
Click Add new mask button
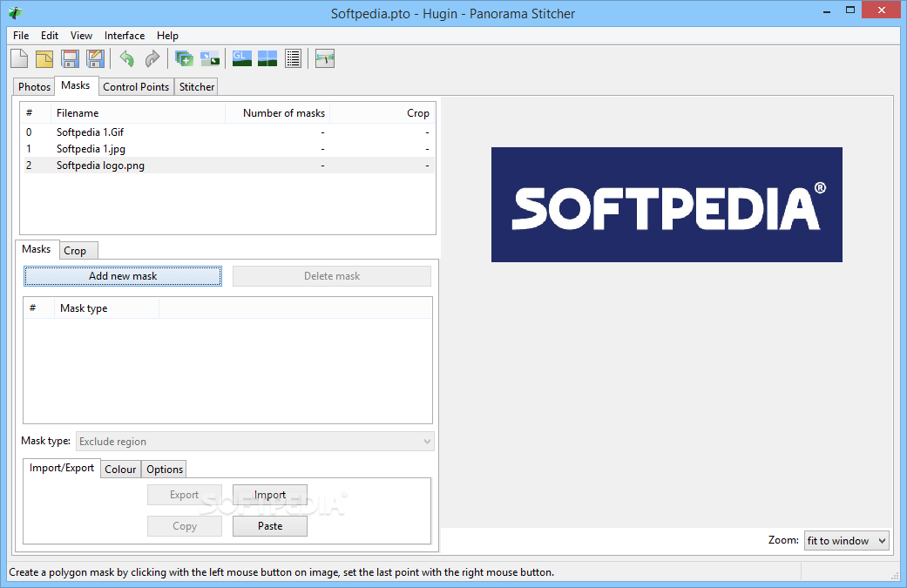(x=123, y=276)
